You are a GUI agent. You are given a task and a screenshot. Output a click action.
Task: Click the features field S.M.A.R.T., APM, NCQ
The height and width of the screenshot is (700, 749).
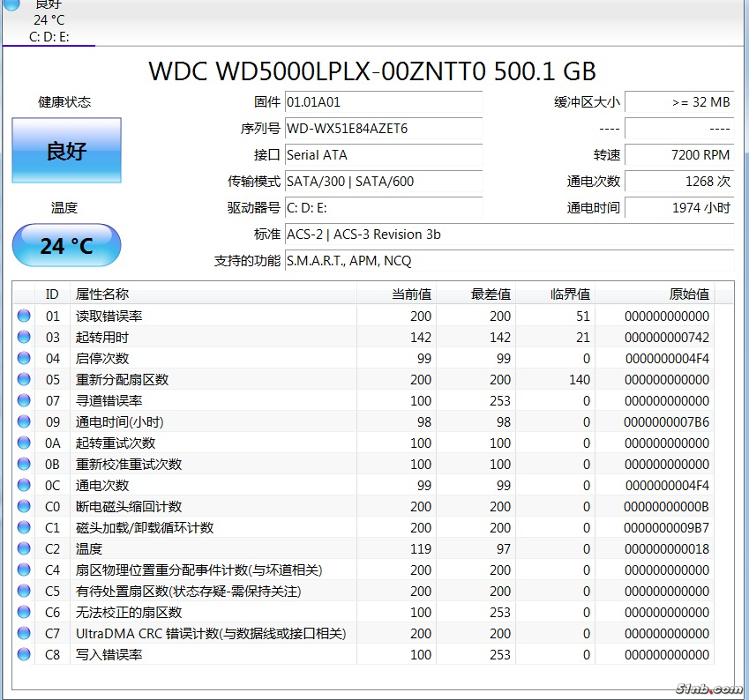pos(509,261)
